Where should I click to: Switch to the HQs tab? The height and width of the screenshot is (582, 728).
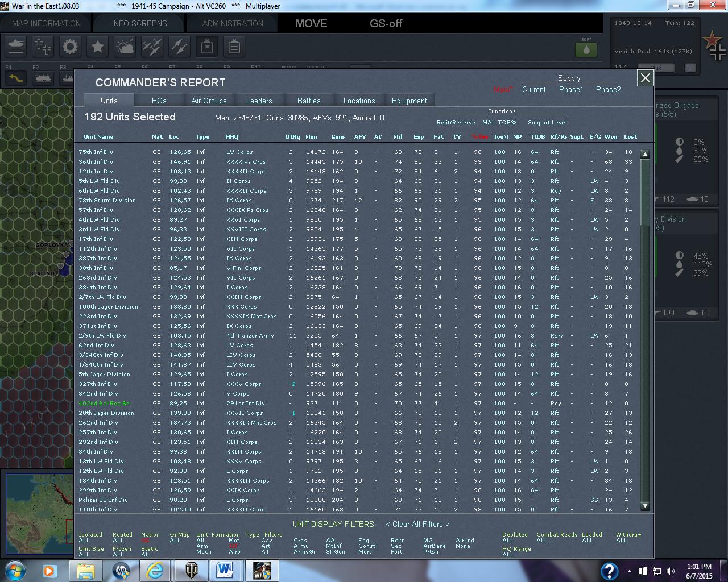point(159,101)
